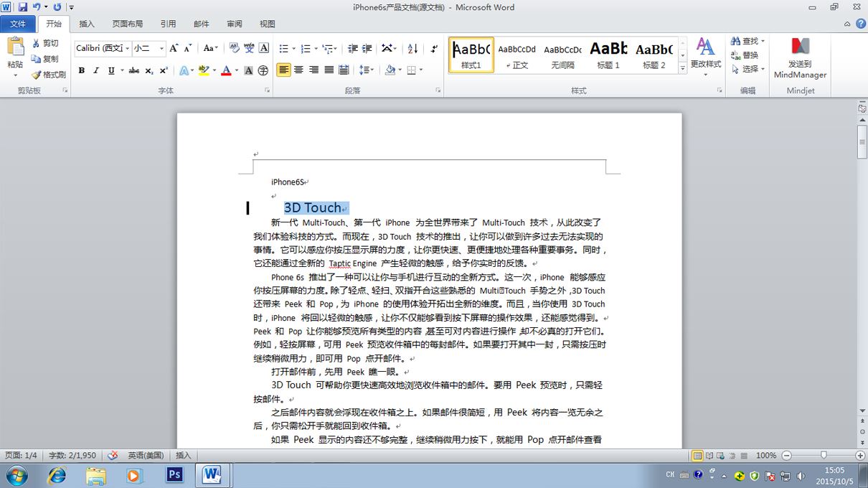
Task: Toggle Show/Hide paragraph marks icon
Action: coord(434,48)
